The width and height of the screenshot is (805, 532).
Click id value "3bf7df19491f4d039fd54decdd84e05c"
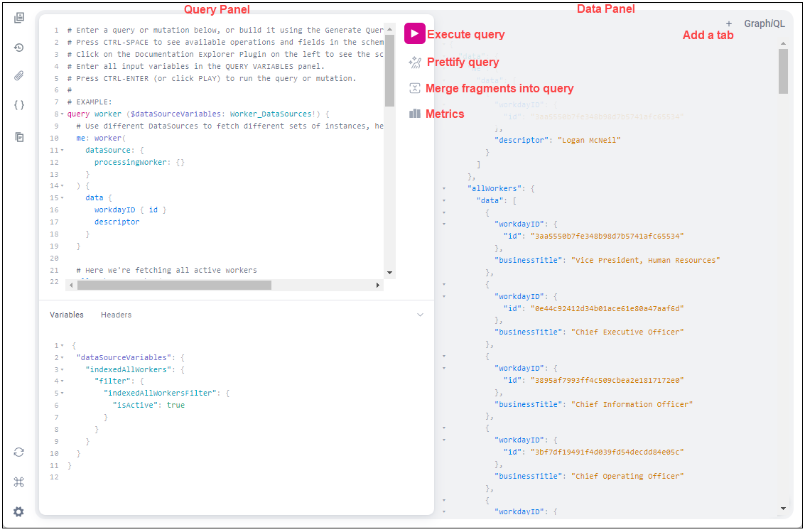(607, 452)
